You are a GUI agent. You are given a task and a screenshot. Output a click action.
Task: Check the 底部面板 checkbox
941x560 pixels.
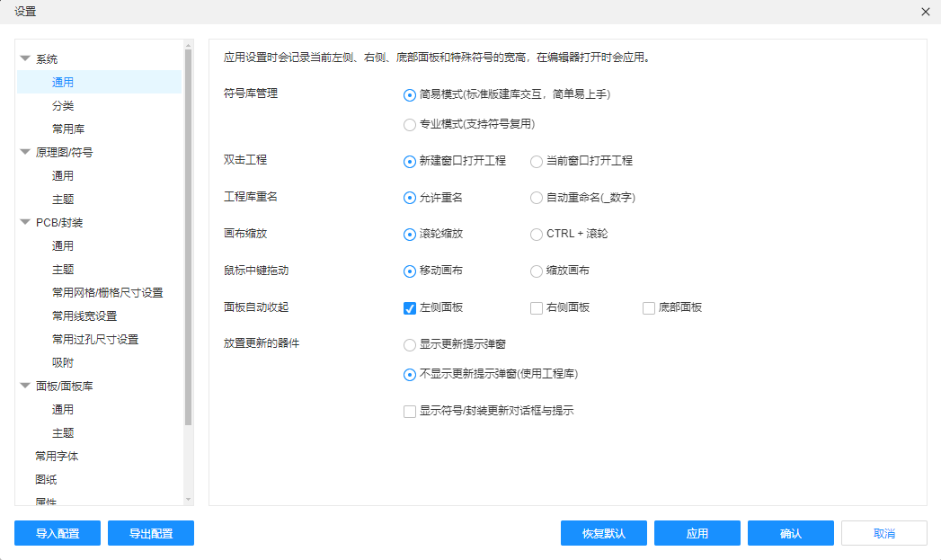[x=649, y=308]
